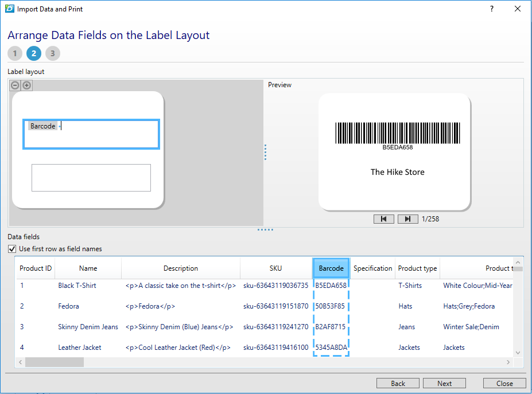Click the table's scroll up arrow
532x394 pixels.
coord(518,262)
